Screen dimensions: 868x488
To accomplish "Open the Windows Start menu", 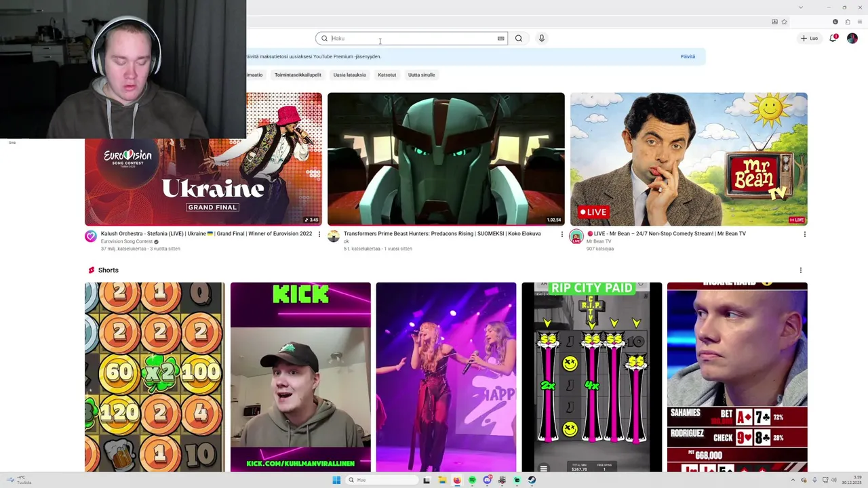I will [x=336, y=480].
